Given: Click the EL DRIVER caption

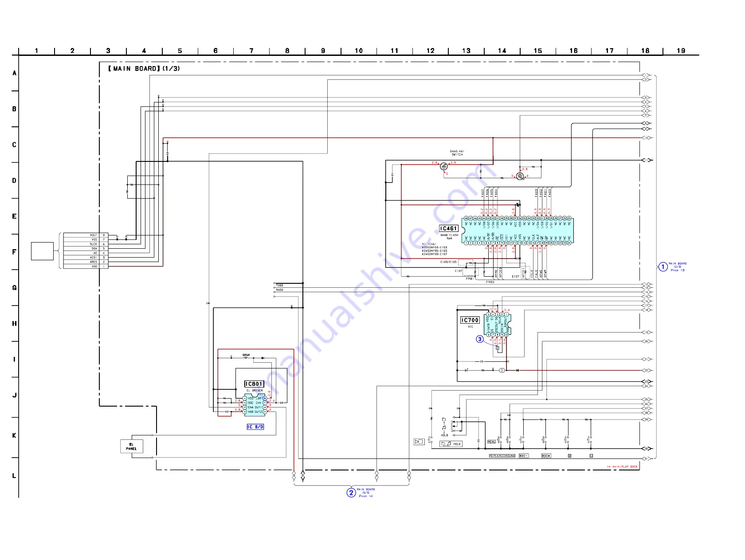Looking at the screenshot, I should pos(255,391).
